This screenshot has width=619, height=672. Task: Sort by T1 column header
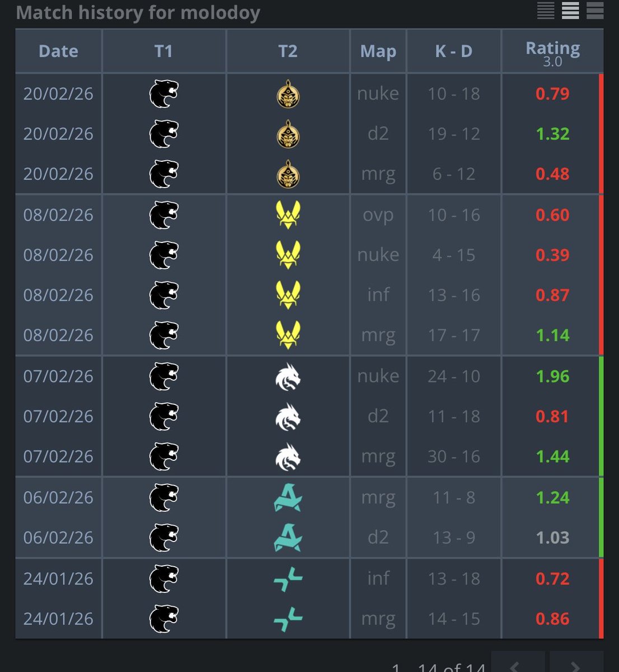point(163,51)
